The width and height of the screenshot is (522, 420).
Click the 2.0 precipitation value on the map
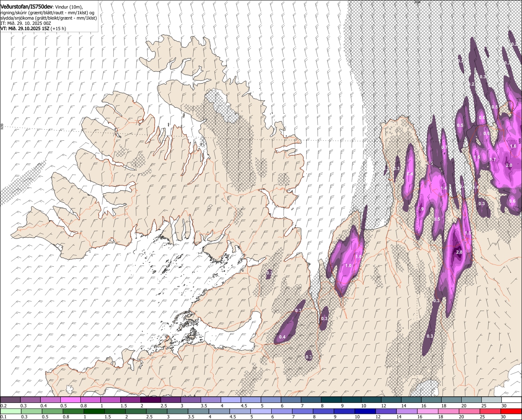tap(509, 165)
